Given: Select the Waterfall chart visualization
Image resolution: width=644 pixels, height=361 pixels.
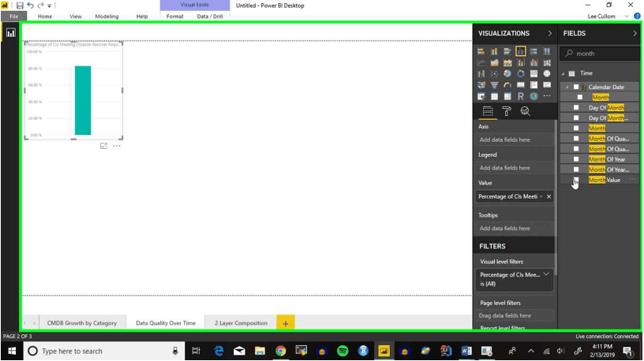Looking at the screenshot, I should (x=481, y=74).
